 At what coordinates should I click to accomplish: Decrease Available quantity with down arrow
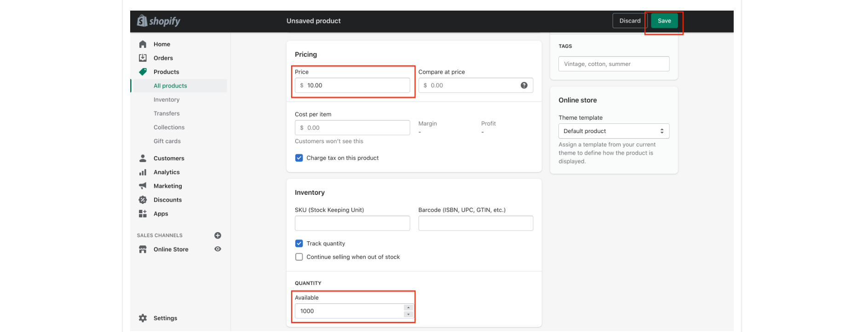click(x=408, y=315)
